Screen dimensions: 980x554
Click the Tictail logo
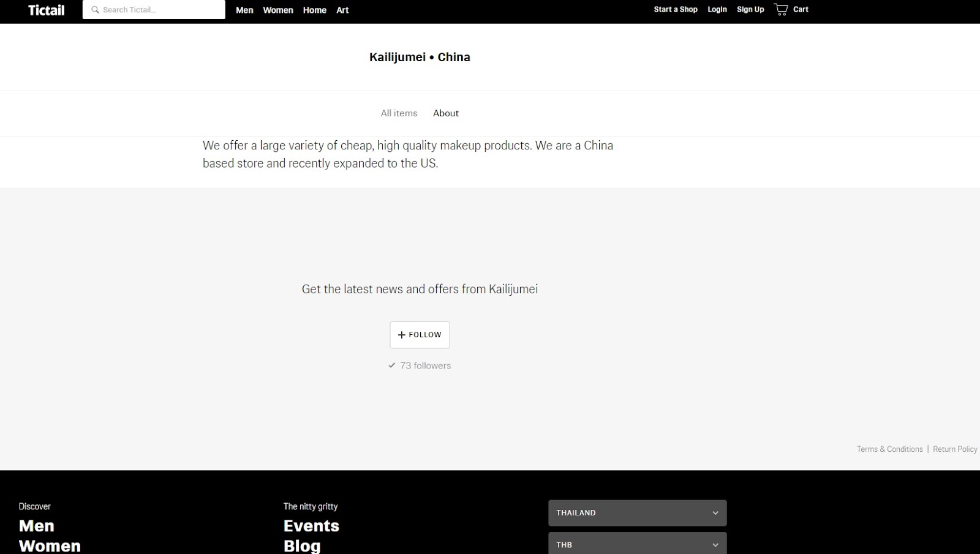[x=47, y=10]
